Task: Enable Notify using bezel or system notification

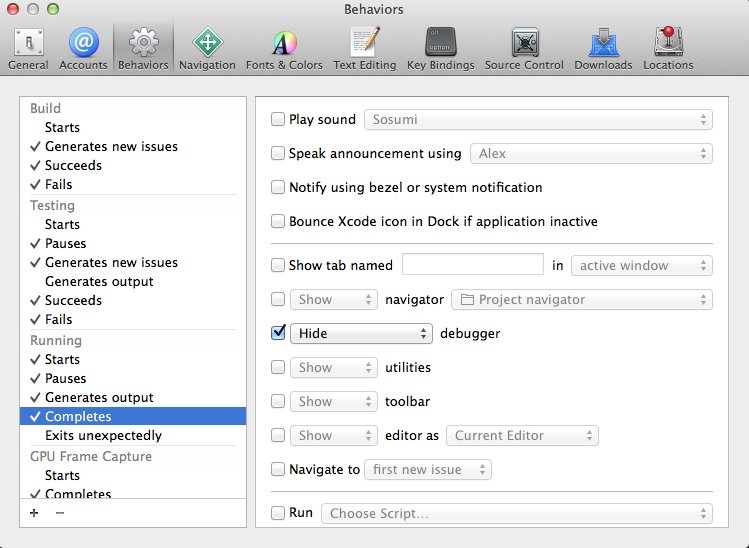Action: click(278, 187)
